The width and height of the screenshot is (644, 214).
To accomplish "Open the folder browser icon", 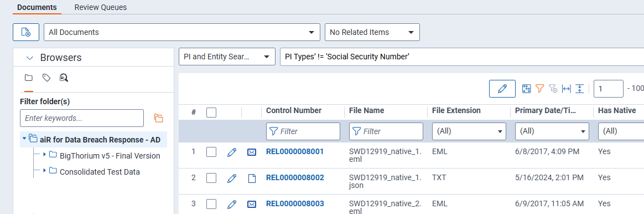I will click(29, 78).
